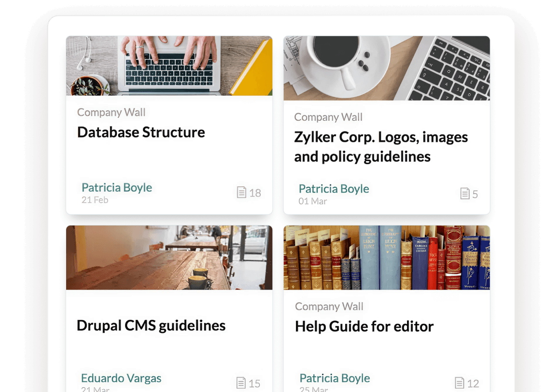
Task: Open the Help Guide for editor article
Action: [x=364, y=326]
